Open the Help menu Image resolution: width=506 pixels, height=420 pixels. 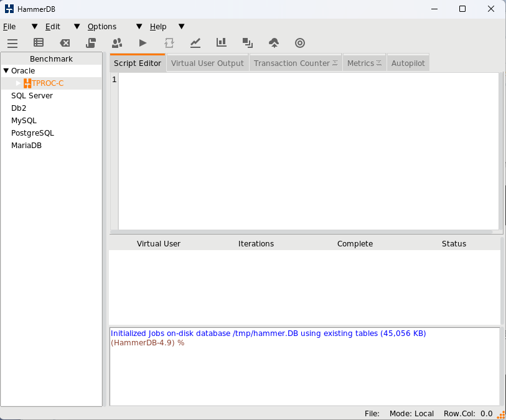158,27
